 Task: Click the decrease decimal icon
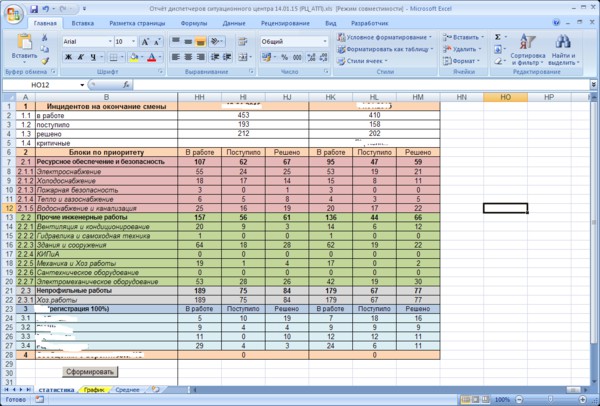(323, 57)
